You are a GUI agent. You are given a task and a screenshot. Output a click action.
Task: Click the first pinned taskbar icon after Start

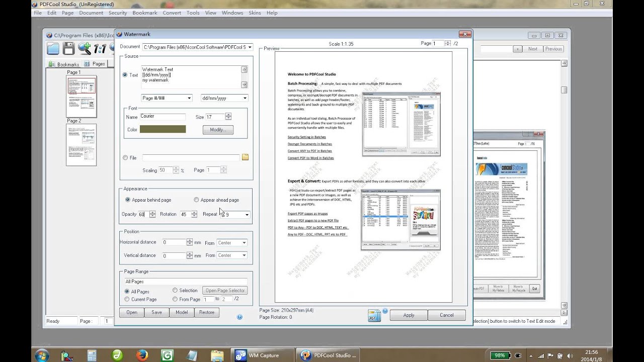coord(66,356)
